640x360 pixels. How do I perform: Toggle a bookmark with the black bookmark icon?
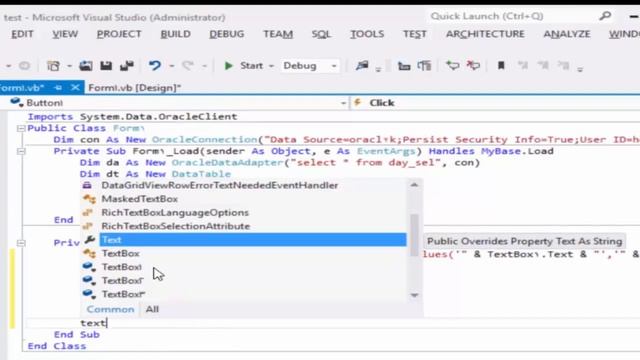pos(501,65)
